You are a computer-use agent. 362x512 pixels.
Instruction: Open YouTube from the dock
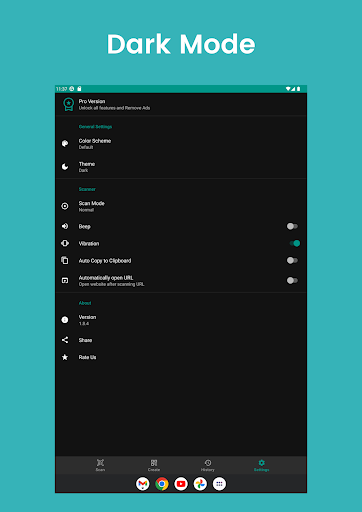coord(181,484)
